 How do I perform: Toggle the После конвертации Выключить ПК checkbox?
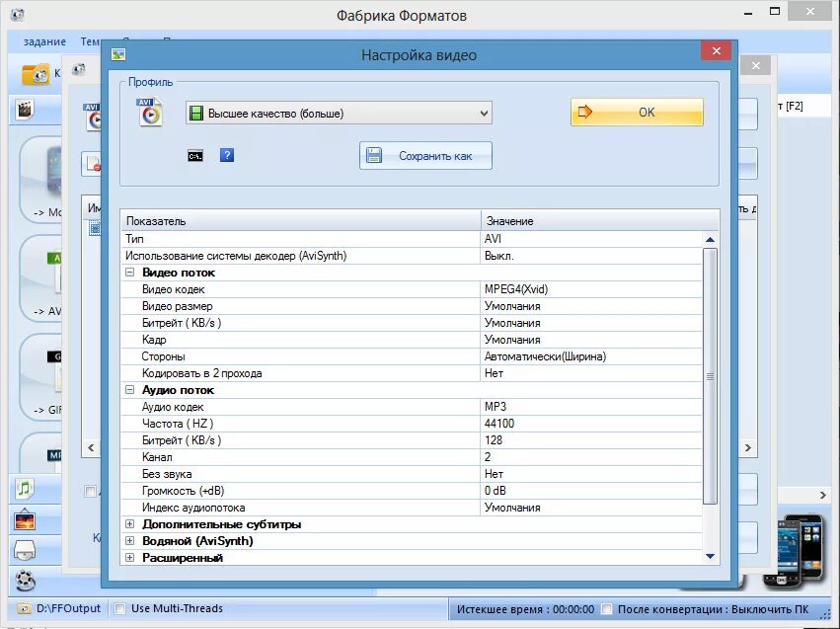606,609
